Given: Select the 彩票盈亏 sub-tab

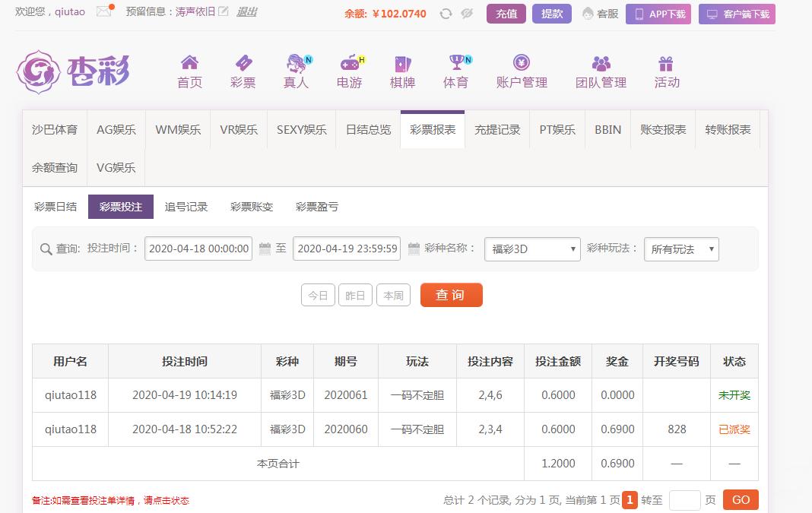Looking at the screenshot, I should pos(317,207).
